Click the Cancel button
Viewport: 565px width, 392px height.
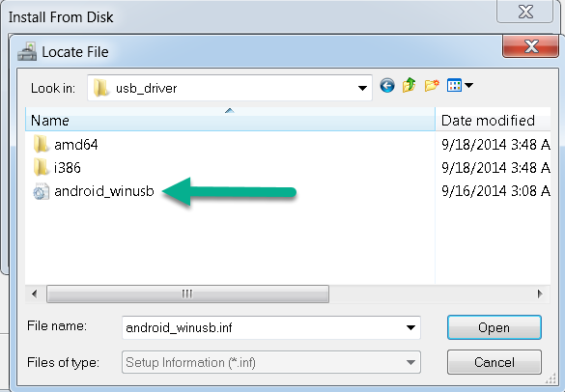click(x=494, y=362)
